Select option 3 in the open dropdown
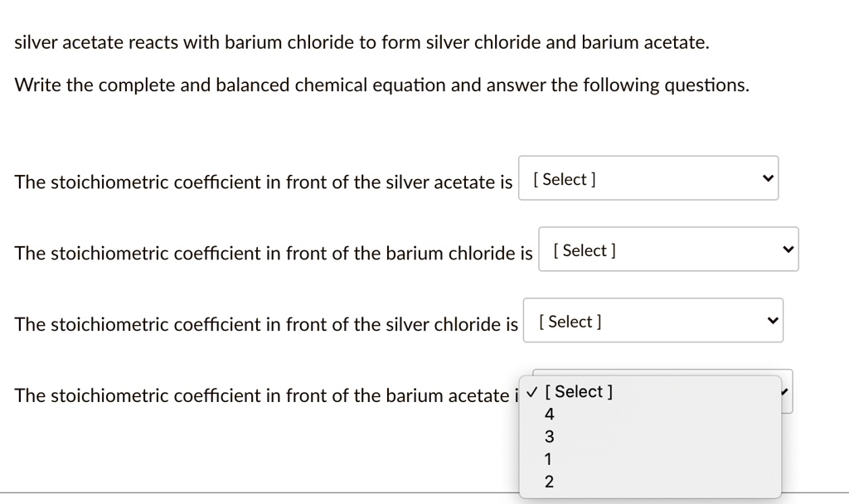The height and width of the screenshot is (504, 849). [550, 437]
